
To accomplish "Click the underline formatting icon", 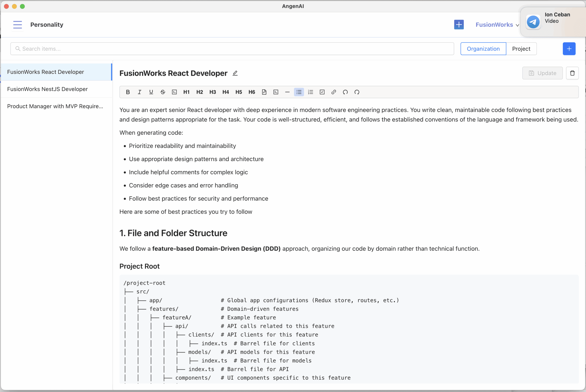I will pyautogui.click(x=151, y=92).
